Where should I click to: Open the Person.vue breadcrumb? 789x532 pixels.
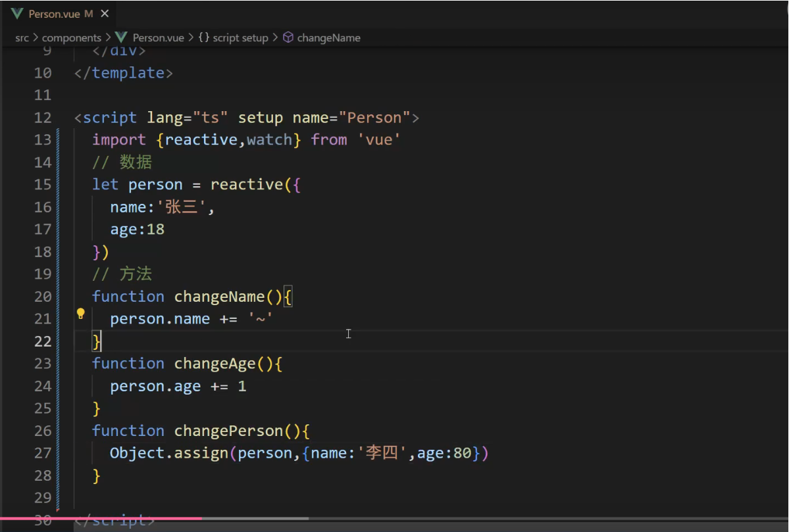[158, 37]
